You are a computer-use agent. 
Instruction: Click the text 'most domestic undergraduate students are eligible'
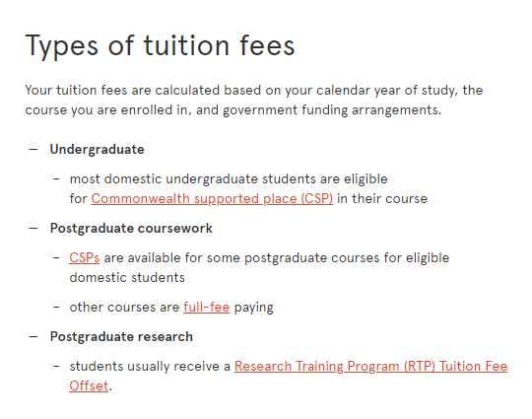229,179
